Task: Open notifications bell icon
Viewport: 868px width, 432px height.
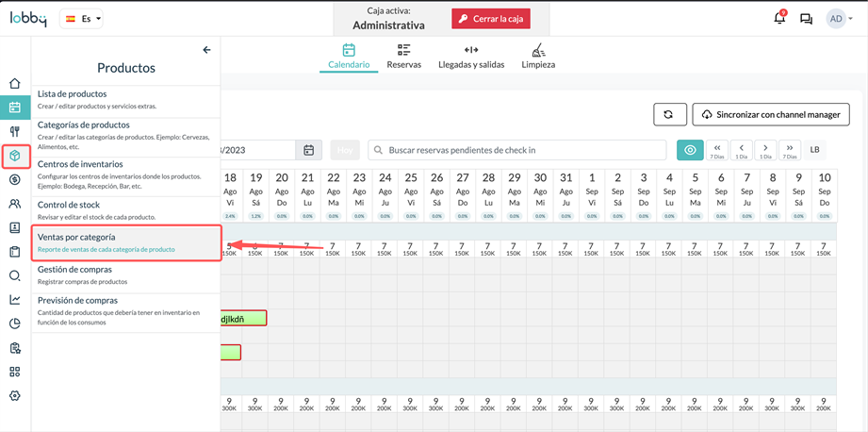Action: (x=779, y=18)
